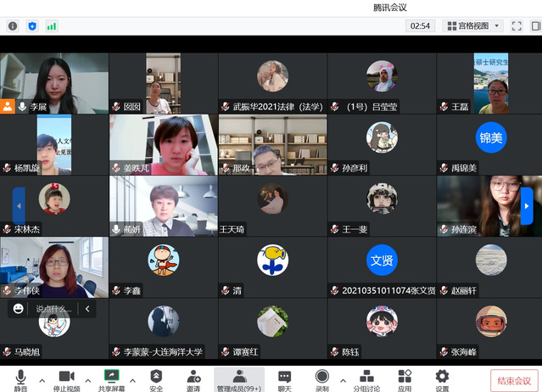
Task: Click the 邀请 invite icon
Action: 194,379
